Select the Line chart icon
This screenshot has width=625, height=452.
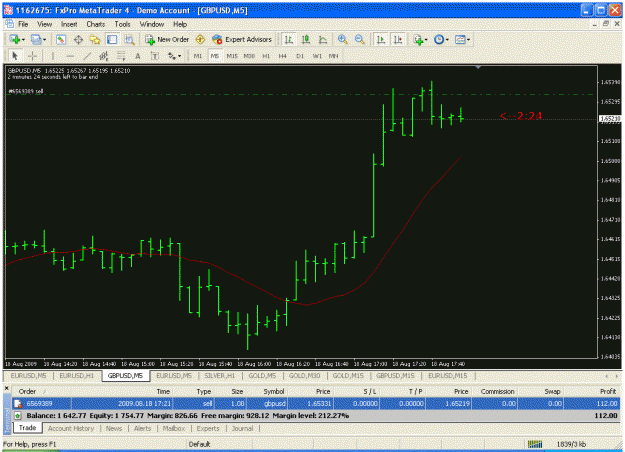pyautogui.click(x=323, y=39)
